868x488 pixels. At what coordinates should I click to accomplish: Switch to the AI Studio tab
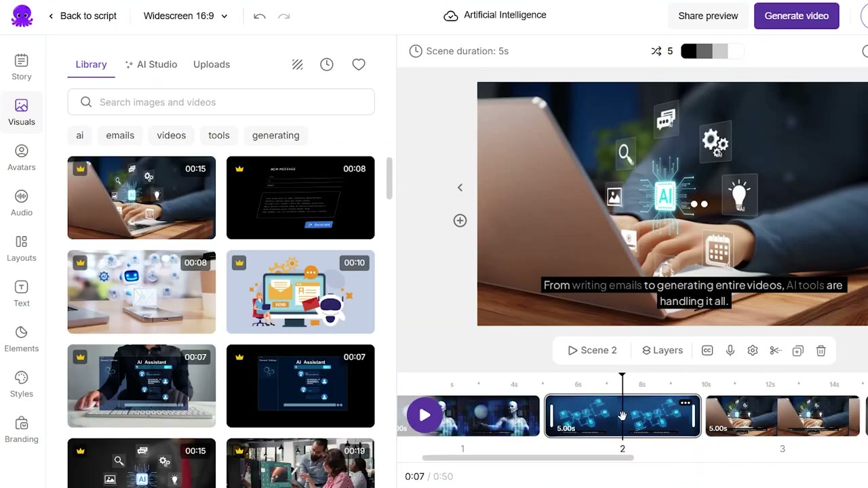tap(151, 64)
